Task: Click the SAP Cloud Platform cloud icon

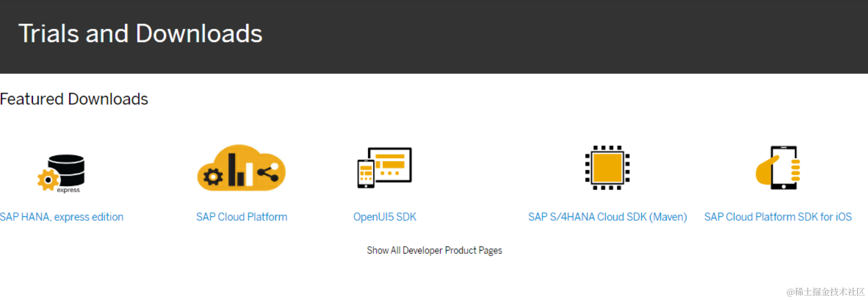Action: 241,168
